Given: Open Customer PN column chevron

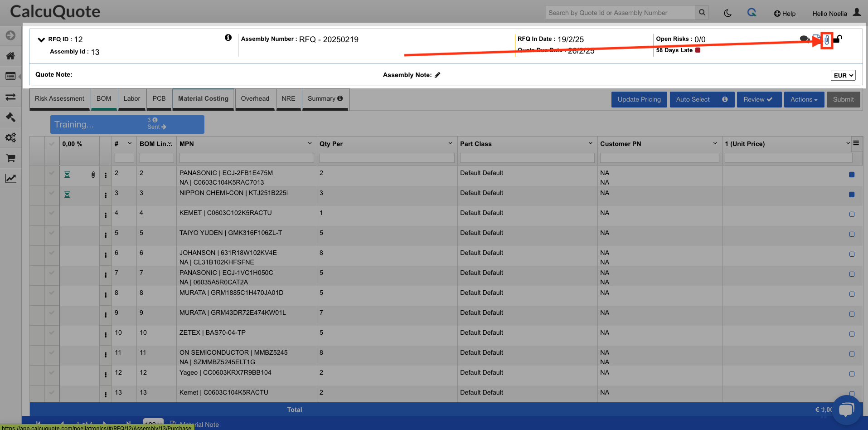Looking at the screenshot, I should (715, 143).
